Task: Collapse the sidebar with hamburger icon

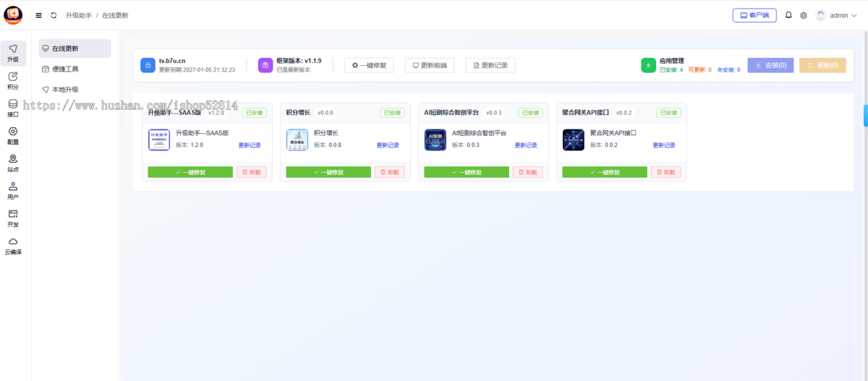Action: (39, 15)
